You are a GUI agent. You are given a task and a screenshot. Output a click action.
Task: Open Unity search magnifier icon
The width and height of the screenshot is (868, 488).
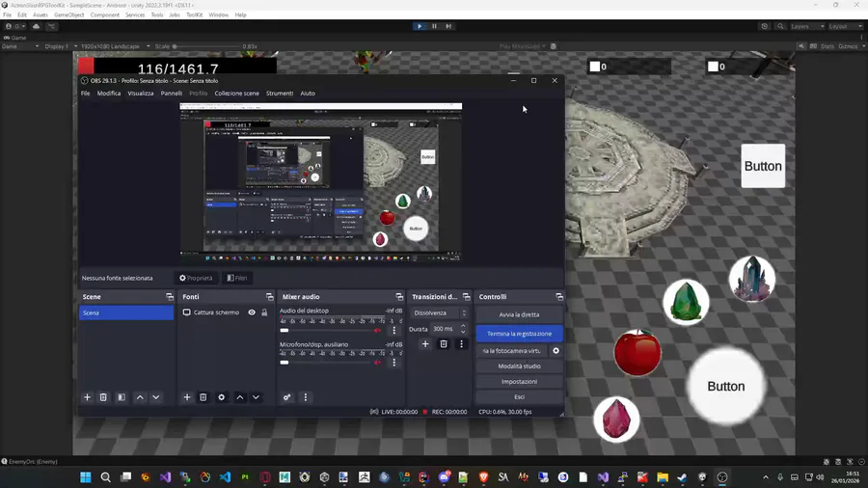[780, 26]
